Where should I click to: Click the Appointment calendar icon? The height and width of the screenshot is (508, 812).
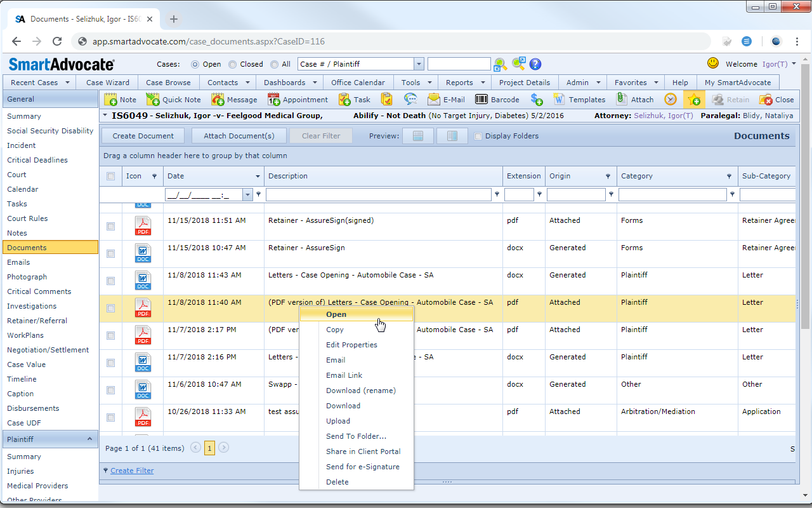274,100
